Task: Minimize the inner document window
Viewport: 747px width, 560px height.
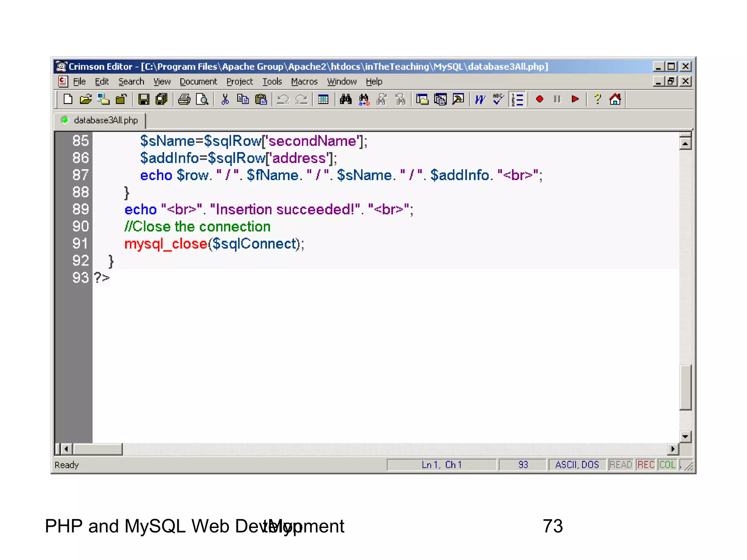Action: tap(658, 81)
